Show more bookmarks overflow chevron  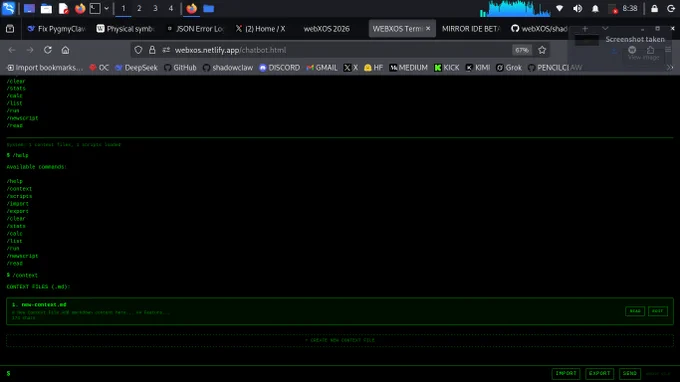[x=670, y=68]
